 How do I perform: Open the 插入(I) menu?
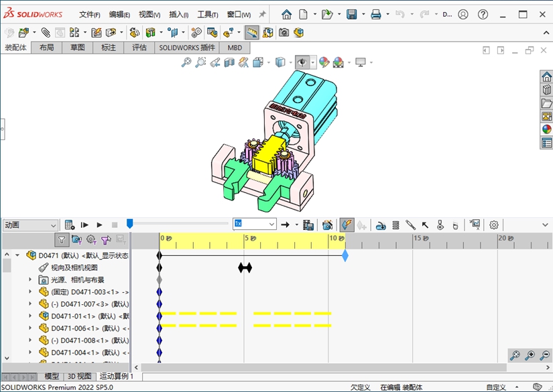click(178, 15)
